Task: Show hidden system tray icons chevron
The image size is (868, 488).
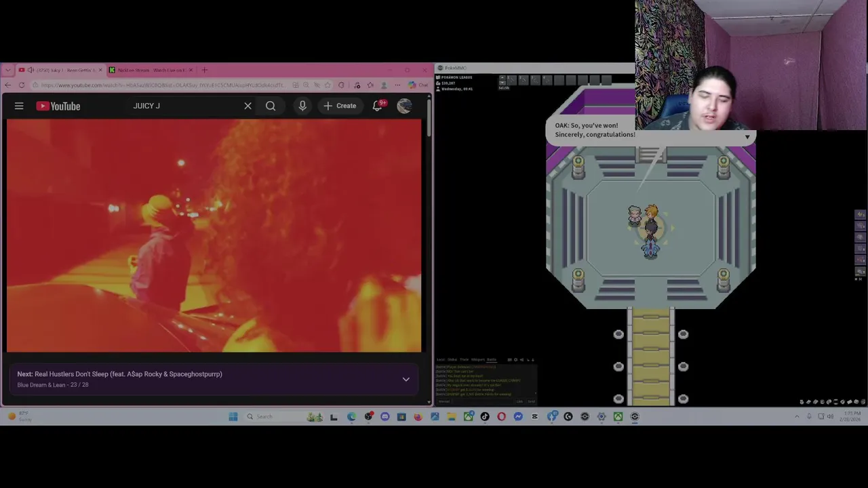Action: (x=797, y=416)
